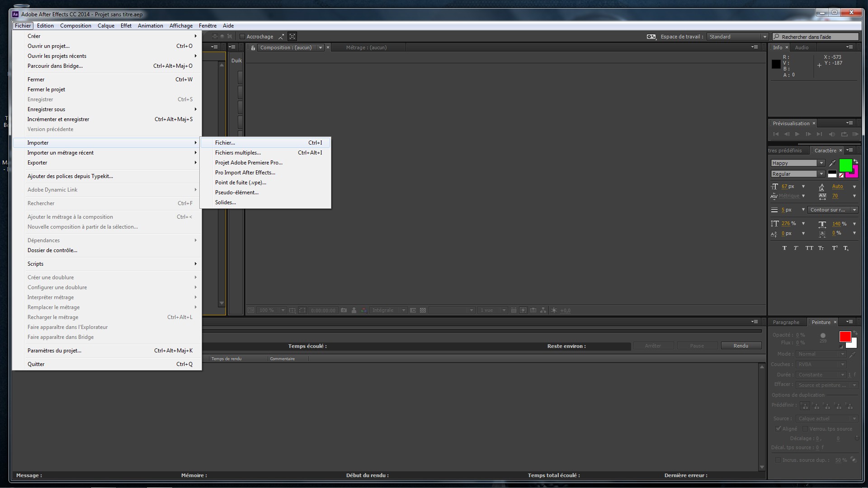Click the Rendu button

[741, 346]
